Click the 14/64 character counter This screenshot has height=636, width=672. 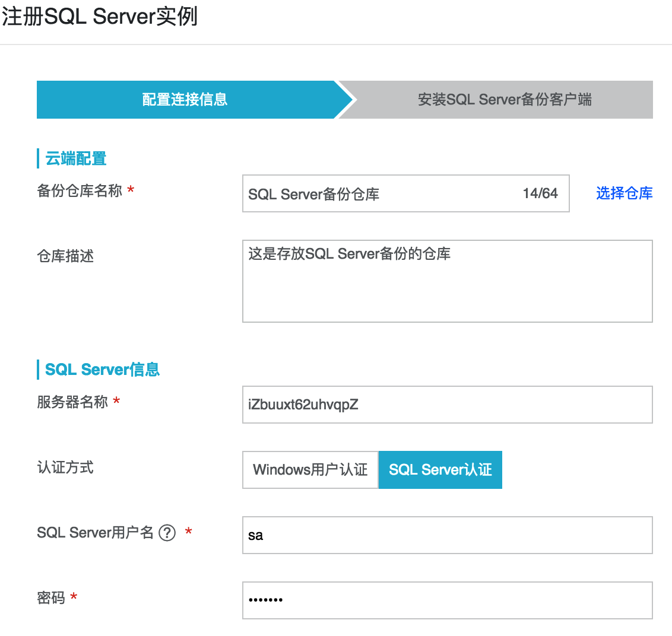click(540, 193)
